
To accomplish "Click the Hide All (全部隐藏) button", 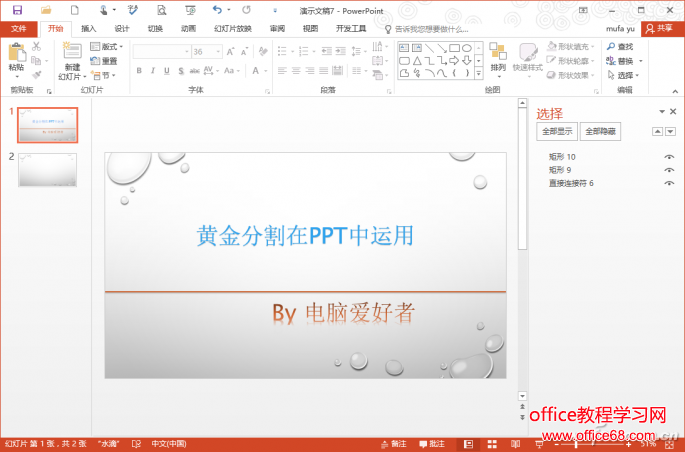I will pyautogui.click(x=600, y=131).
